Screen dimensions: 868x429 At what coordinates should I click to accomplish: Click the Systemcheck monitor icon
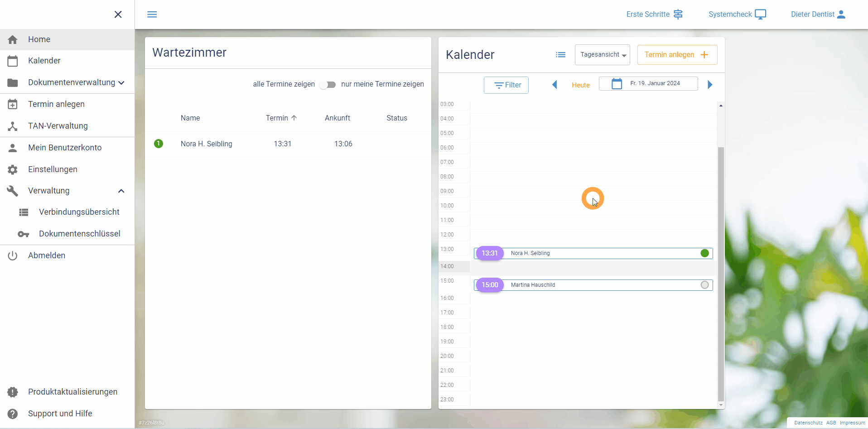(x=760, y=14)
